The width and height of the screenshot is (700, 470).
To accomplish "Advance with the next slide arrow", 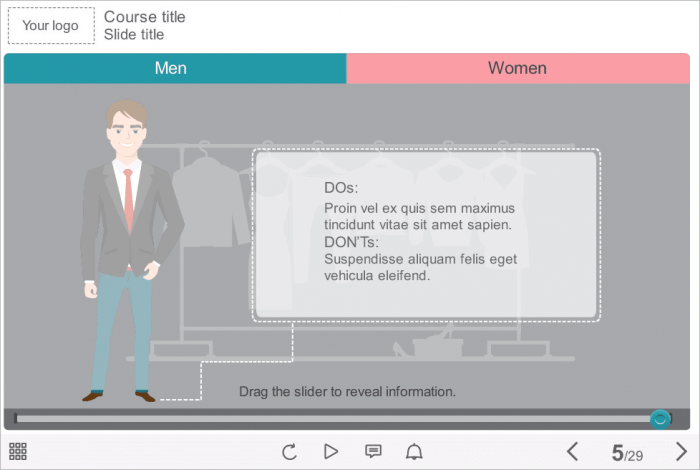I will [x=681, y=452].
